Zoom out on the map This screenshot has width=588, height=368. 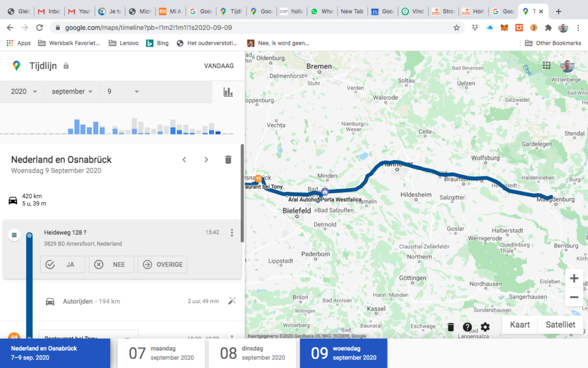[x=574, y=297]
